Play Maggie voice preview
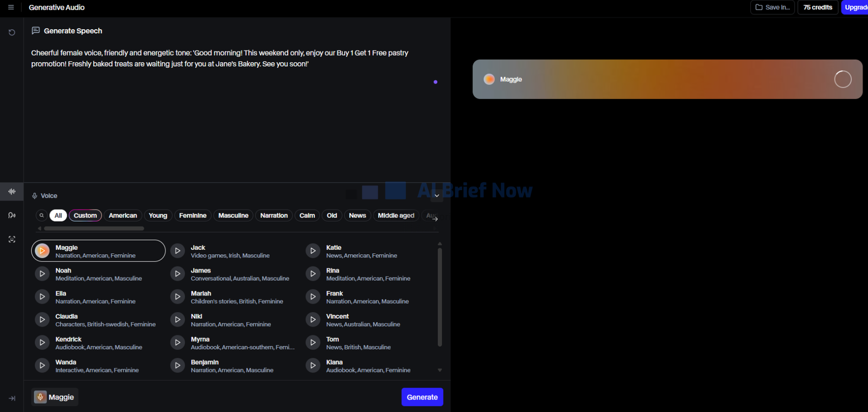This screenshot has height=412, width=868. [42, 251]
